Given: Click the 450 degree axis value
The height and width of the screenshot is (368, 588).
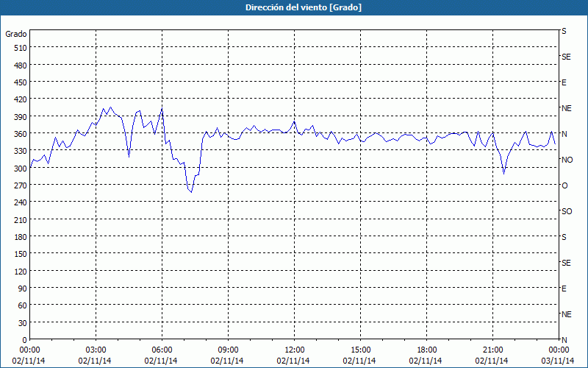Looking at the screenshot, I should [x=21, y=82].
